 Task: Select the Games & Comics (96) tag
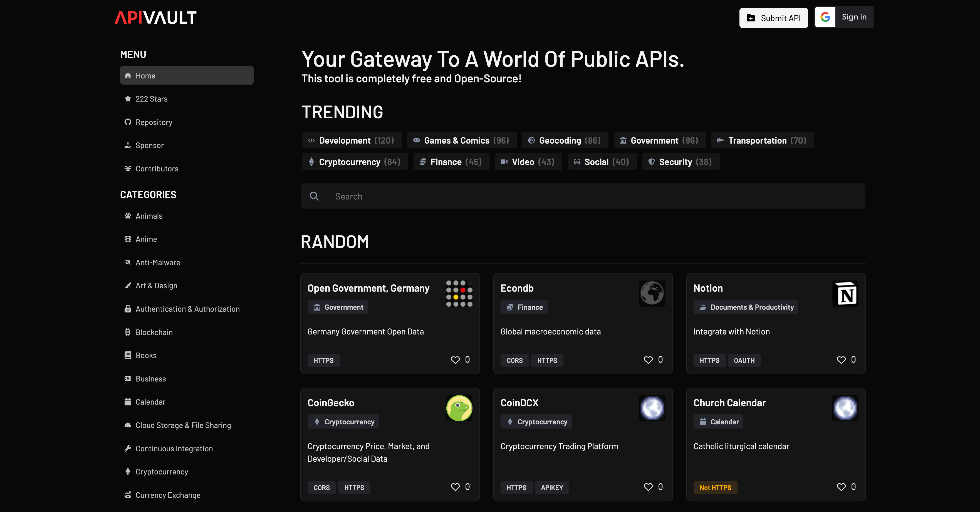(462, 140)
